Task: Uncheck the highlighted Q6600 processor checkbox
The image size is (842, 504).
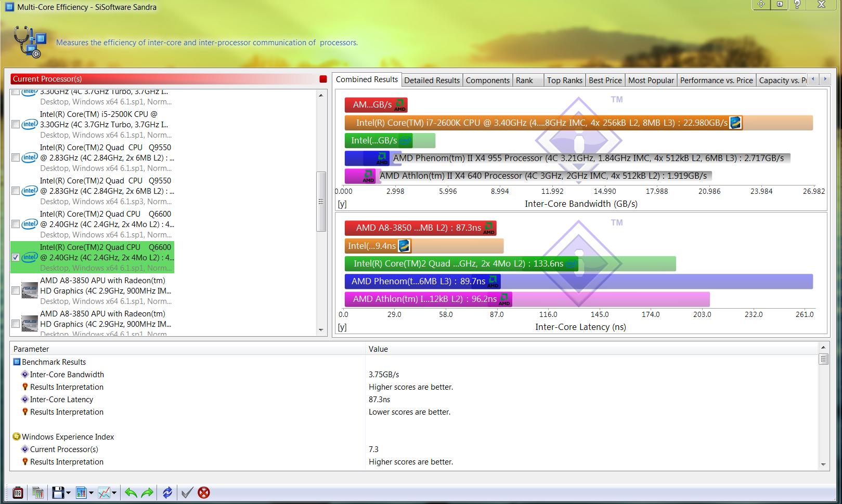Action: coord(16,257)
